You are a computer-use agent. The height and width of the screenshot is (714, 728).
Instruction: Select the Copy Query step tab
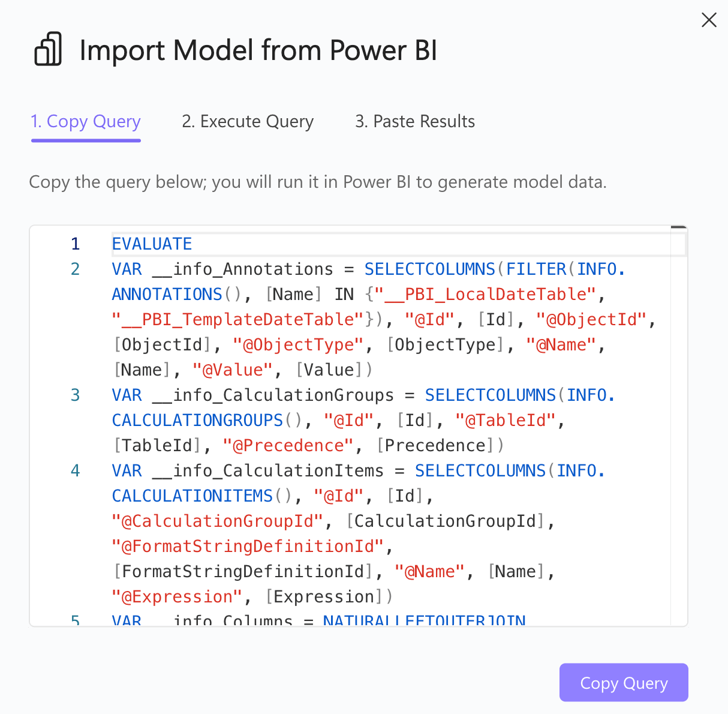point(86,122)
